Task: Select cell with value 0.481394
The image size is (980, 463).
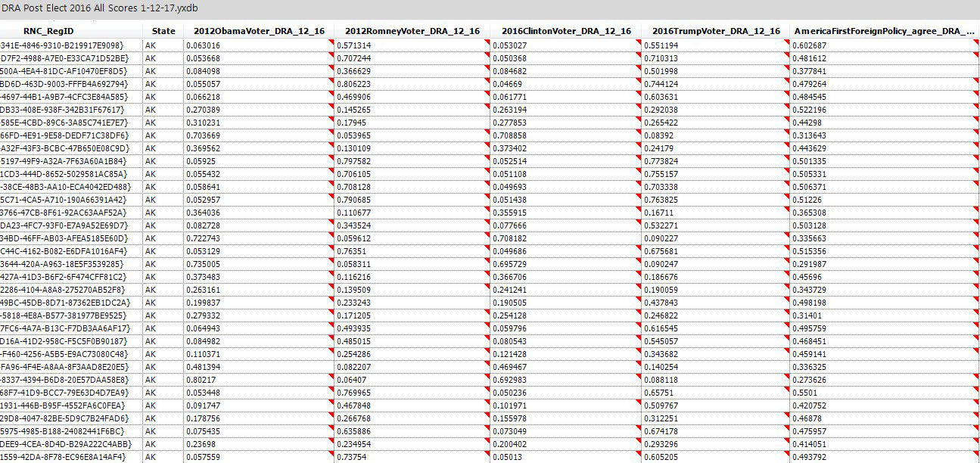Action: pos(259,366)
